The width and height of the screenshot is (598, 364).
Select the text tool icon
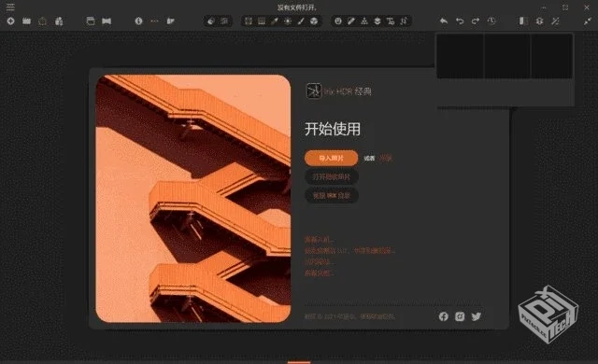pos(391,21)
